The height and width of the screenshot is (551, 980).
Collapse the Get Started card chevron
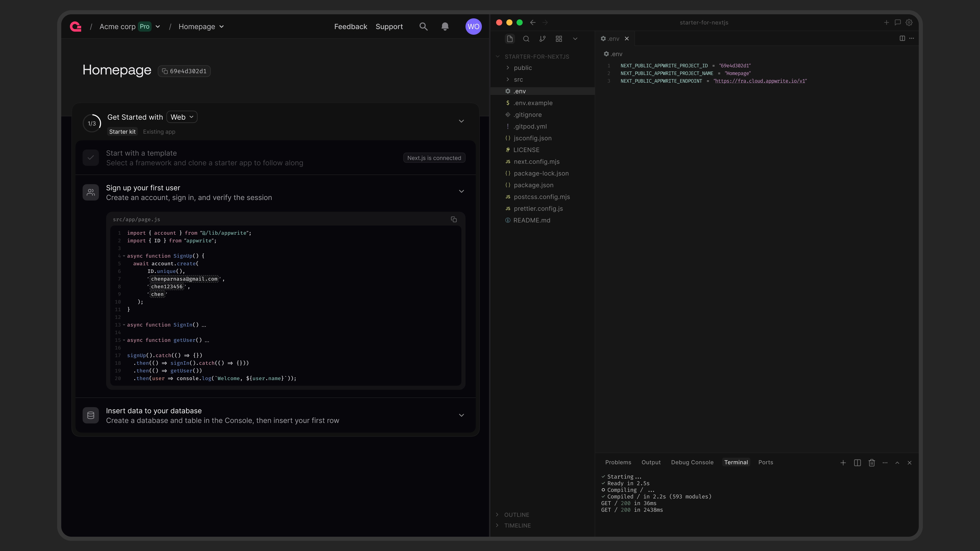coord(461,121)
